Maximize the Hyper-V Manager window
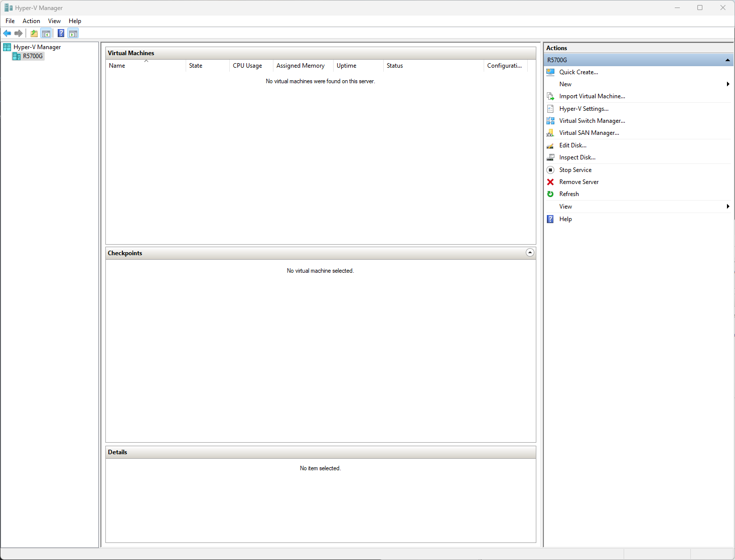 (x=700, y=8)
